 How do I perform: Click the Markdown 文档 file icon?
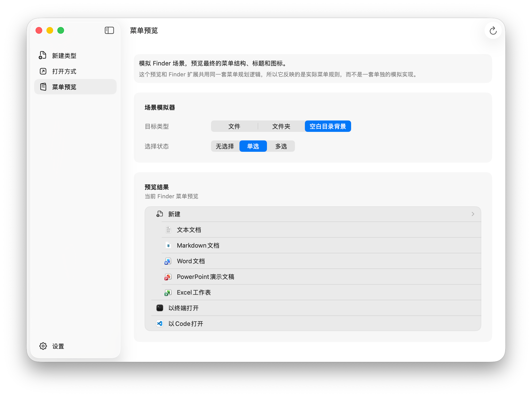point(168,245)
